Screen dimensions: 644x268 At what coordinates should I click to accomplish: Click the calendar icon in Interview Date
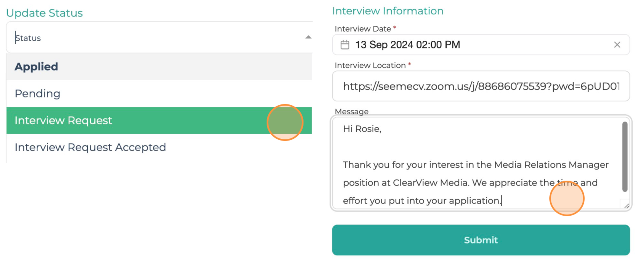pyautogui.click(x=345, y=45)
